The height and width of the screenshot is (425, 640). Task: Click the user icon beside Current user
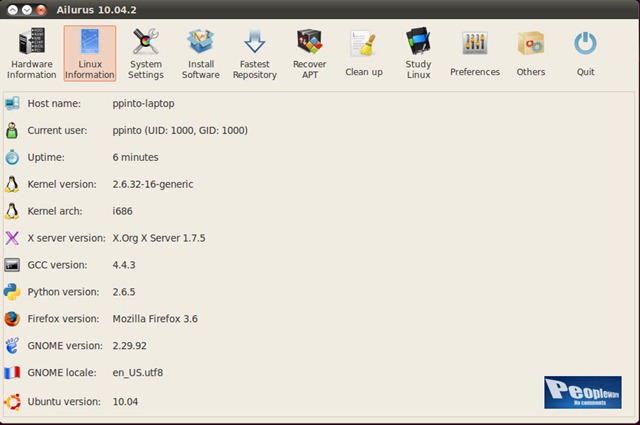12,131
